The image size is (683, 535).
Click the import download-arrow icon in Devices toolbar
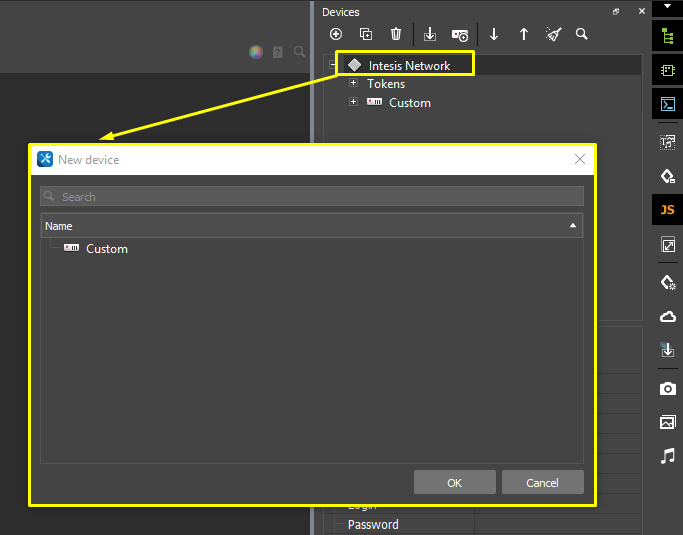pos(430,34)
